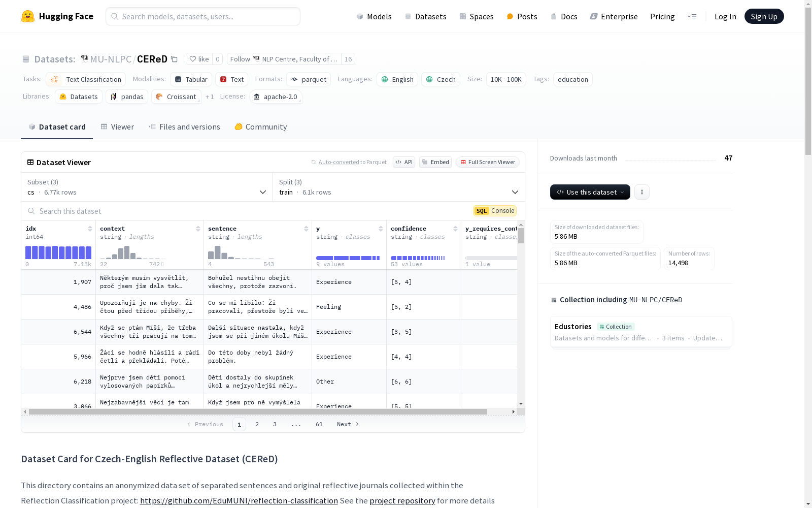Open the MU-NLPC organization link
812x508 pixels.
pyautogui.click(x=111, y=59)
